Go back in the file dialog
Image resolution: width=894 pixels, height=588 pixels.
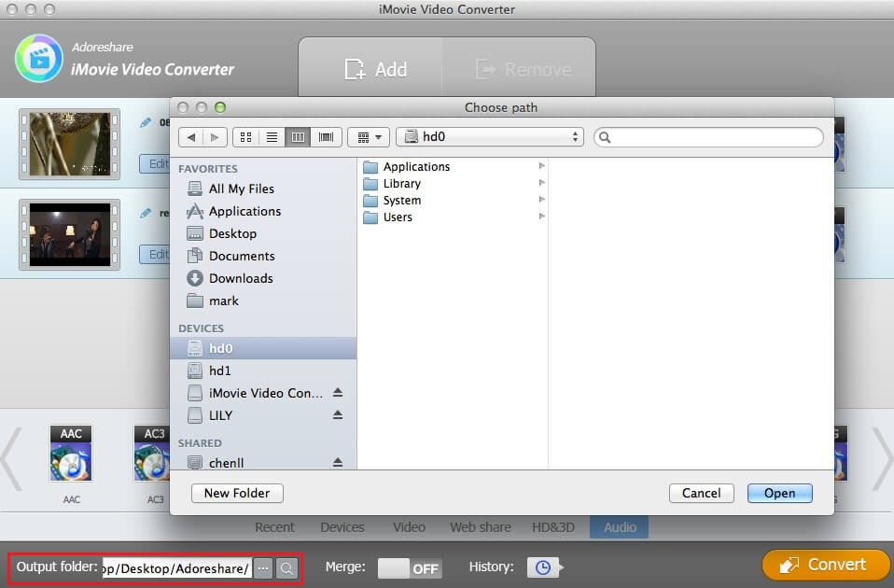coord(191,137)
